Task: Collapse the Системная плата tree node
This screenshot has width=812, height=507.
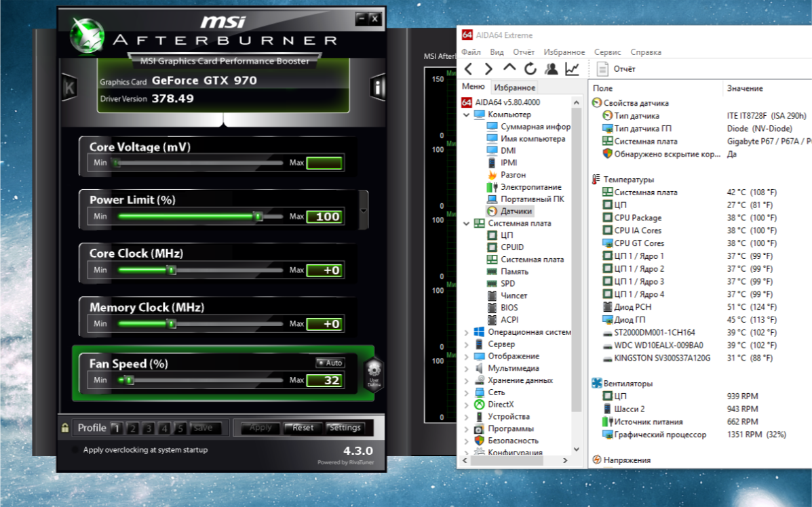Action: [466, 224]
